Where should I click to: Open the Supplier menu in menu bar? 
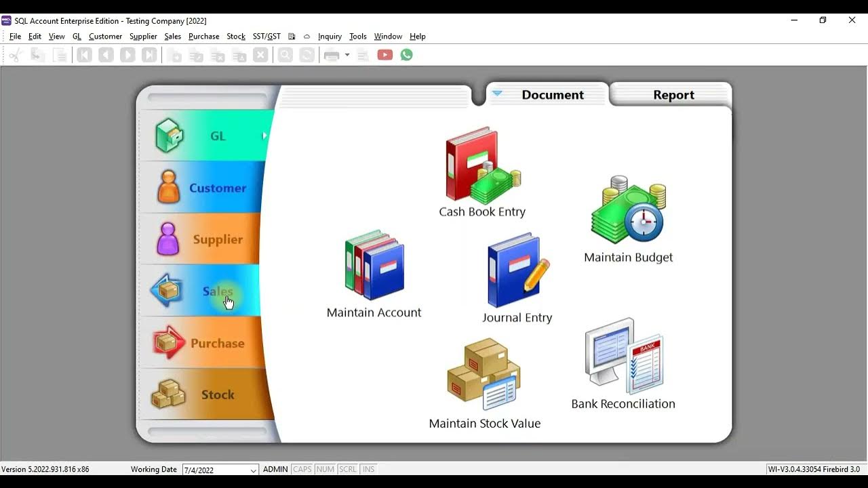click(143, 37)
